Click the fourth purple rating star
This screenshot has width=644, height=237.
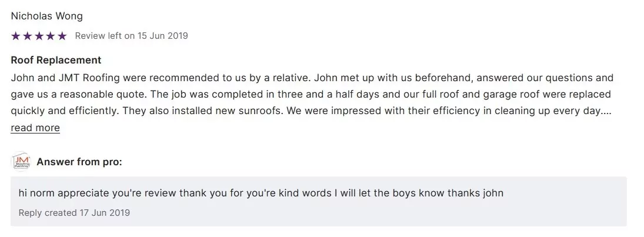pos(51,36)
